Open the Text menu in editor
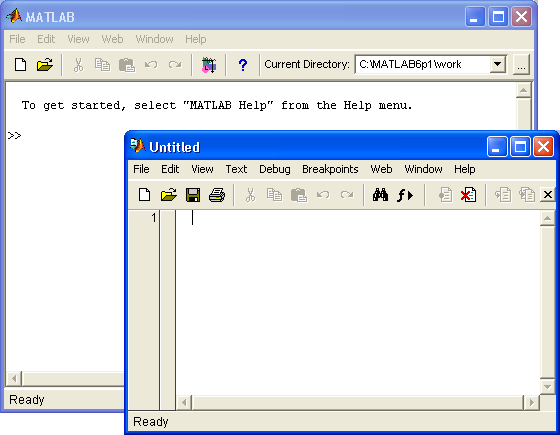Viewport: 560px width, 435px height. [x=236, y=169]
